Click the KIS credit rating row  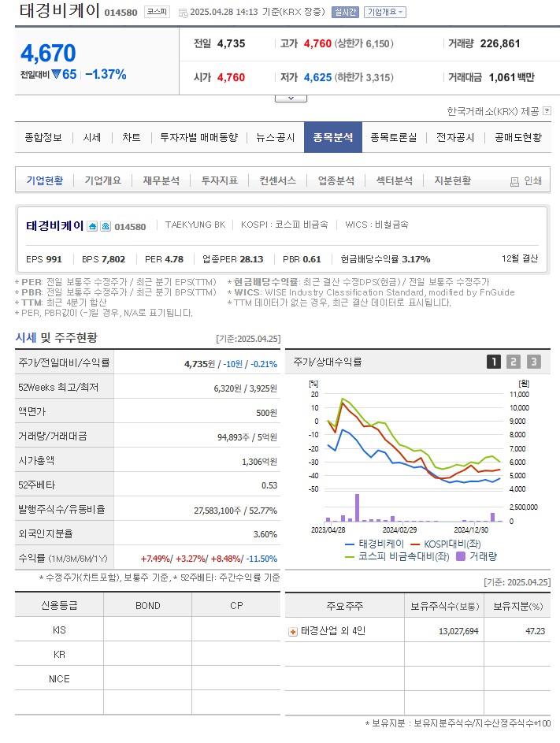[x=147, y=630]
